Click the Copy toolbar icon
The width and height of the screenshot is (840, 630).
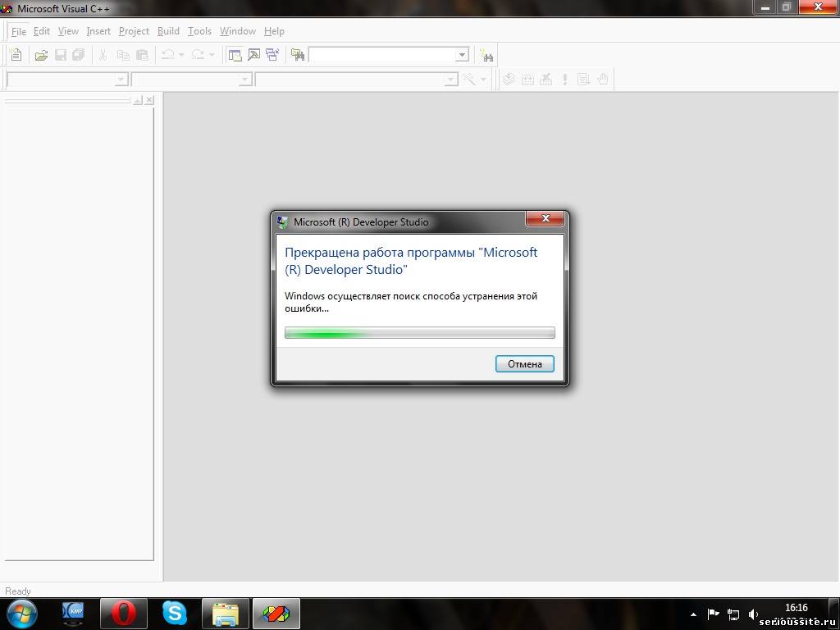click(x=123, y=55)
